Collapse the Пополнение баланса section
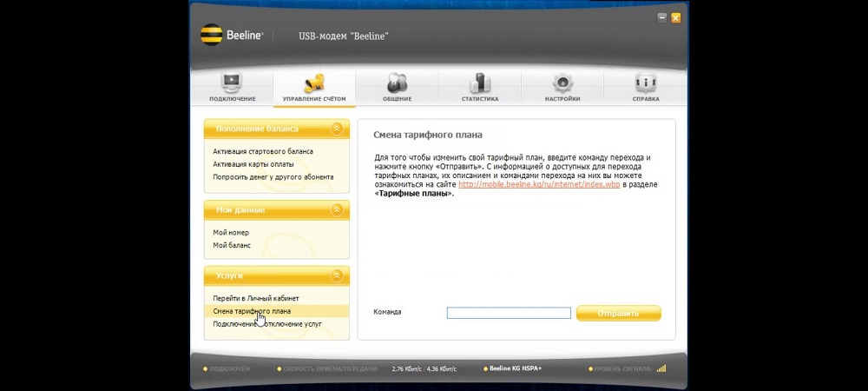Screen dimensions: 868x391 [337, 129]
